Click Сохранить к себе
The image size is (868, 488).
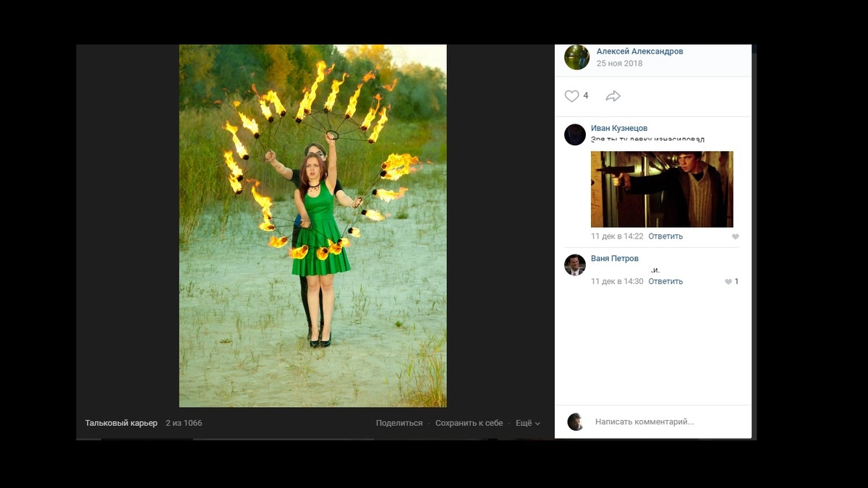coord(469,423)
